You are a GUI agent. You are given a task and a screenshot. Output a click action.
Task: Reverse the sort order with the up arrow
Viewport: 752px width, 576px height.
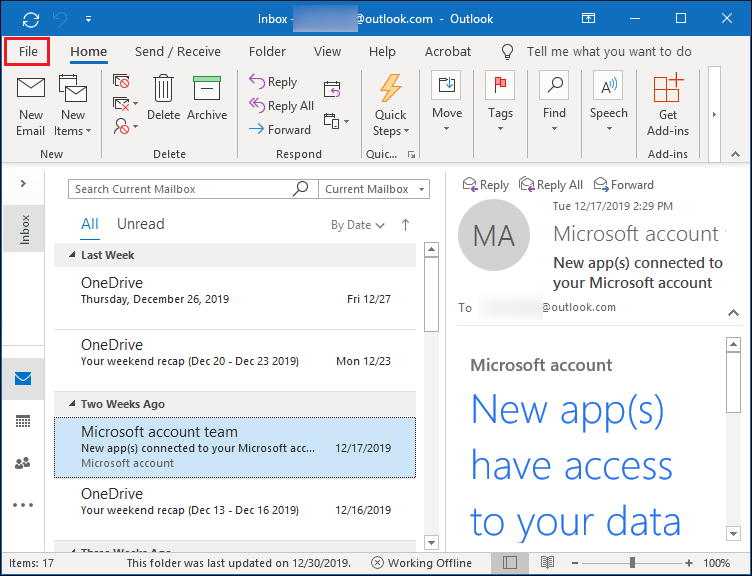(x=405, y=225)
